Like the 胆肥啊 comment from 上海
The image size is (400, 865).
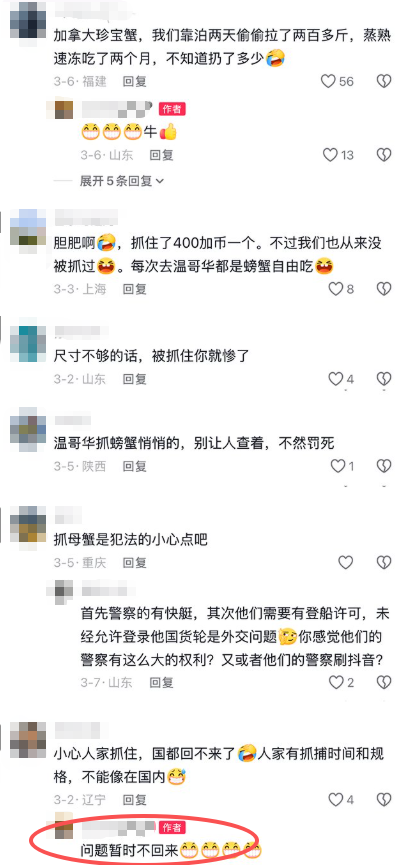click(335, 289)
